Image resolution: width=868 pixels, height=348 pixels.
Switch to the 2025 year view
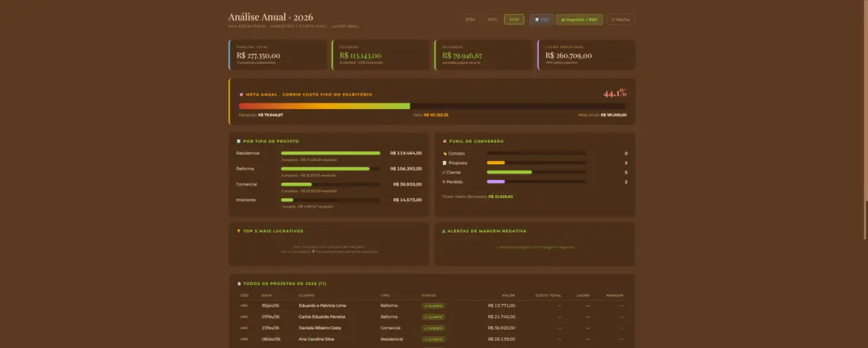pyautogui.click(x=492, y=20)
